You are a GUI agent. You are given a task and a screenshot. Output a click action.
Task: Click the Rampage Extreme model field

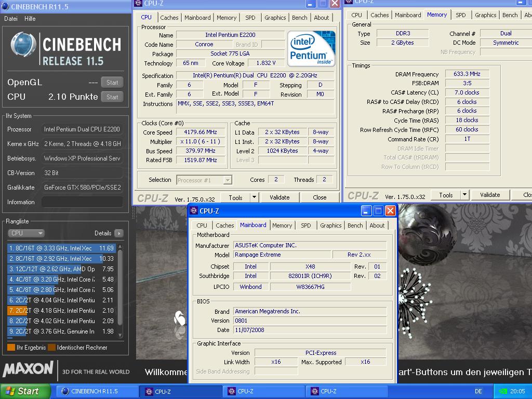click(282, 255)
